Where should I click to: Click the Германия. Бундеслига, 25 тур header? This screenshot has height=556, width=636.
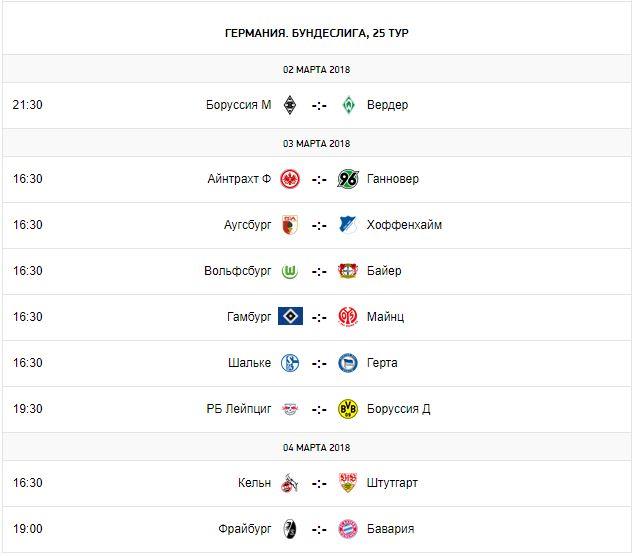(x=318, y=33)
